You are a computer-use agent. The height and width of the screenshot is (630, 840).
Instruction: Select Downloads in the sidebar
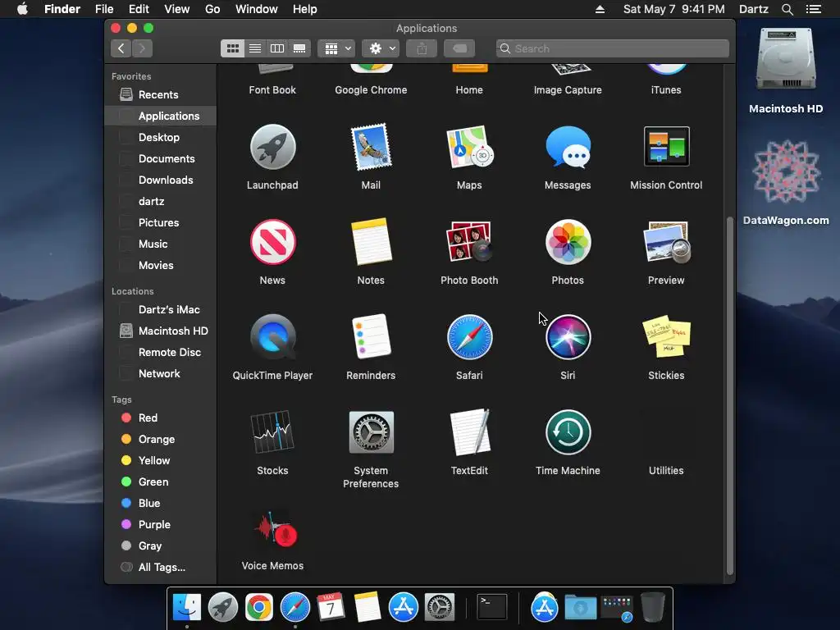point(161,180)
